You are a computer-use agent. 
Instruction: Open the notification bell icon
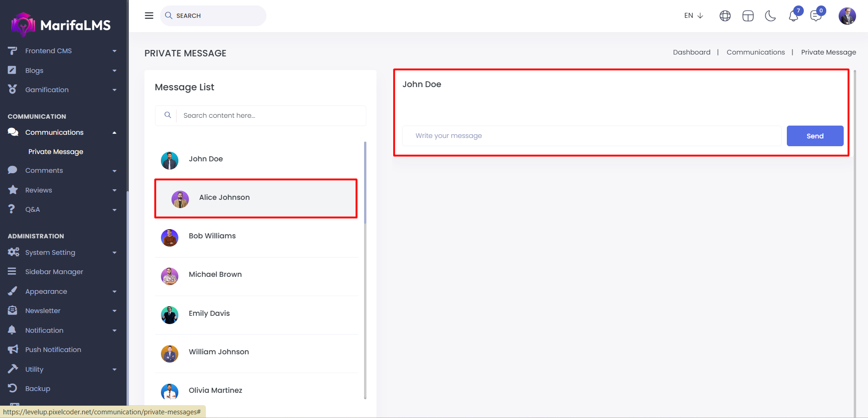click(x=793, y=16)
